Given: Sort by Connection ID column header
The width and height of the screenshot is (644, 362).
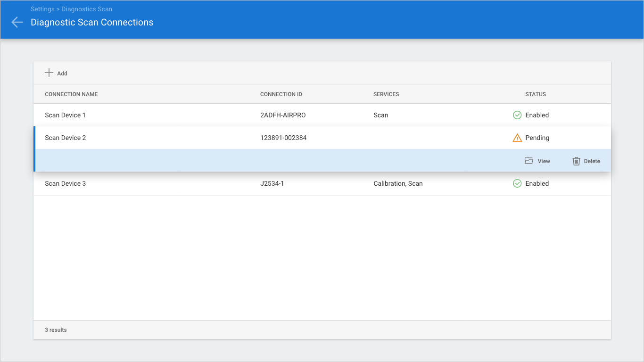Looking at the screenshot, I should click(x=281, y=94).
